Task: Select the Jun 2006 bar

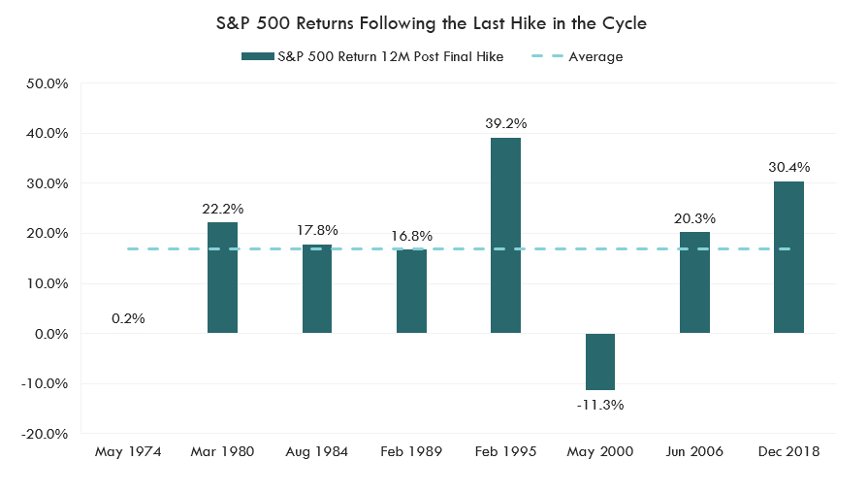Action: [x=694, y=282]
